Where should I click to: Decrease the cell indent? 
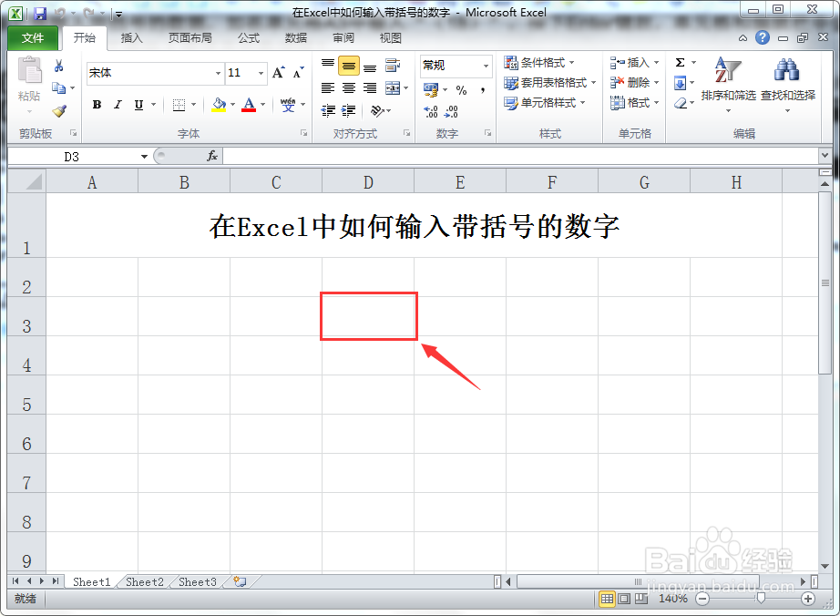(x=328, y=111)
